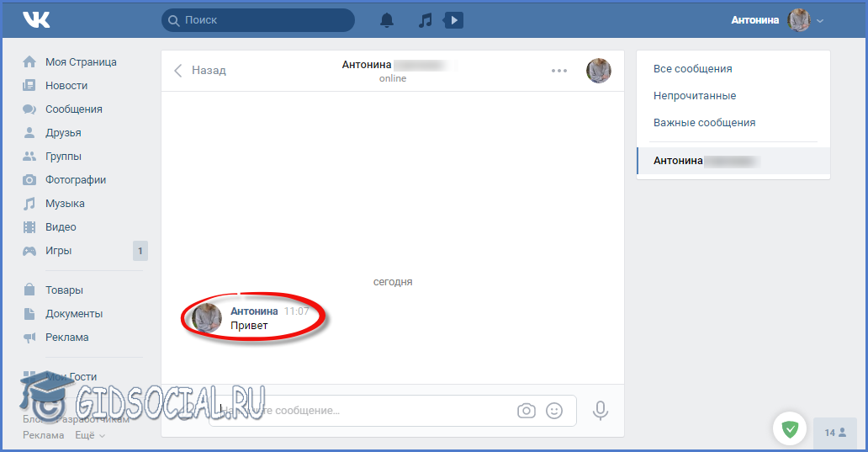Go to Моя Страница
The image size is (868, 452).
pyautogui.click(x=81, y=62)
